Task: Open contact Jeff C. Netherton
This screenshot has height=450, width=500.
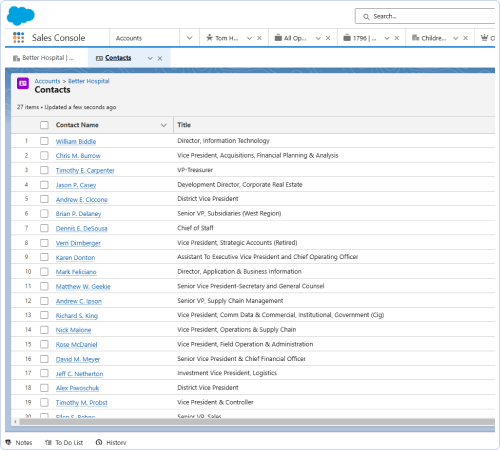Action: (79, 374)
